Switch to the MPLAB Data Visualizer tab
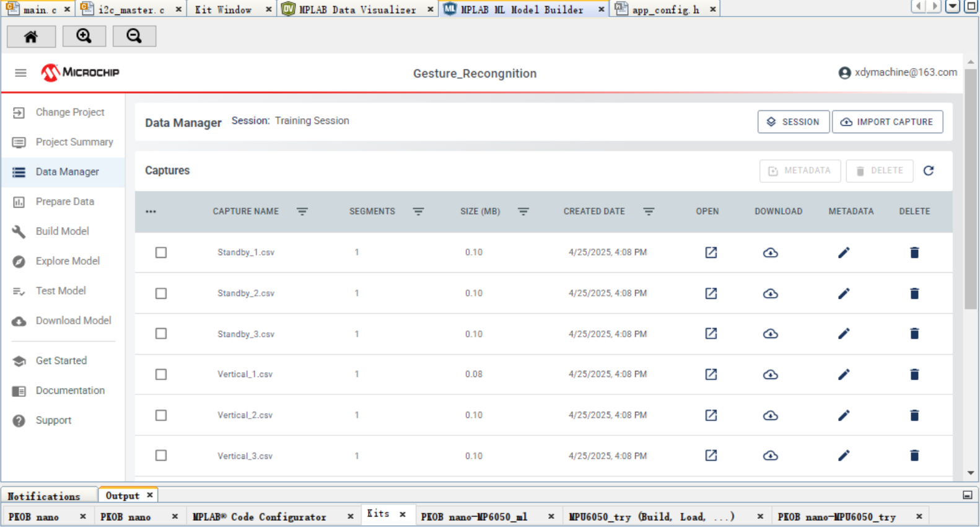 coord(357,9)
